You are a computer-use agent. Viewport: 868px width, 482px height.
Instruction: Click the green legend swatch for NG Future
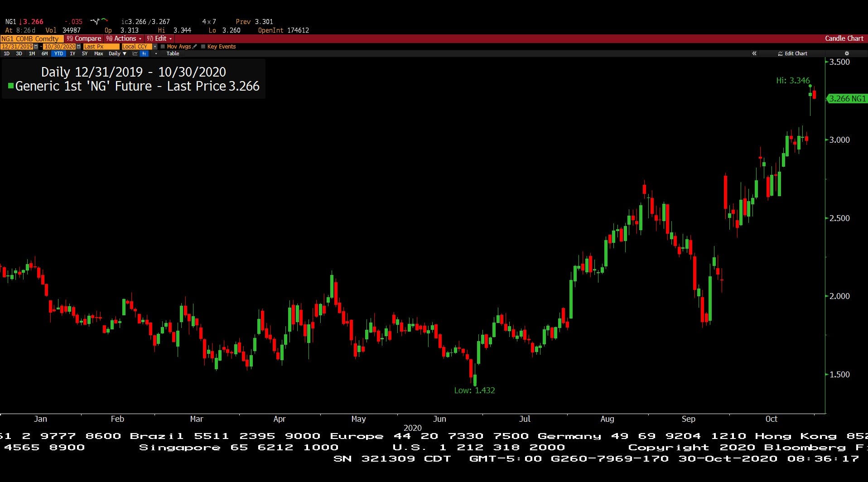[x=10, y=86]
